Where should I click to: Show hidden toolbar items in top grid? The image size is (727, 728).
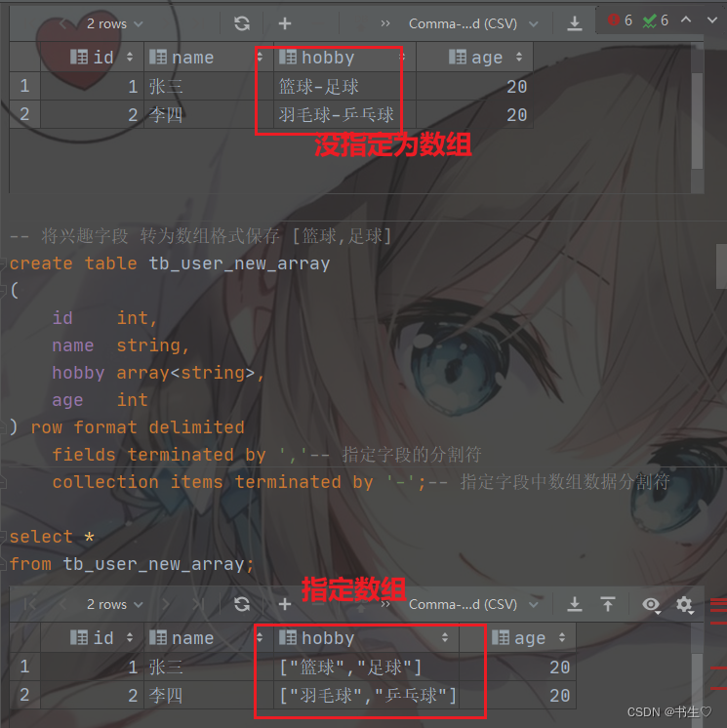coord(384,23)
